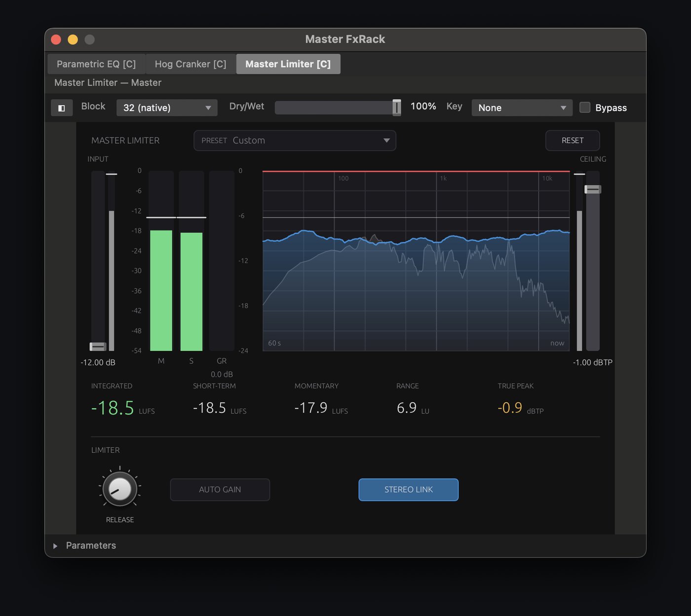Viewport: 691px width, 616px height.
Task: Click the Master Limiter — Master title text
Action: coord(108,83)
